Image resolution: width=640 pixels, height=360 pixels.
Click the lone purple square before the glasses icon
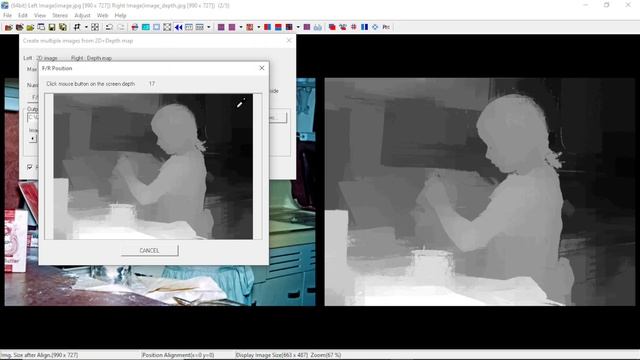[307, 27]
